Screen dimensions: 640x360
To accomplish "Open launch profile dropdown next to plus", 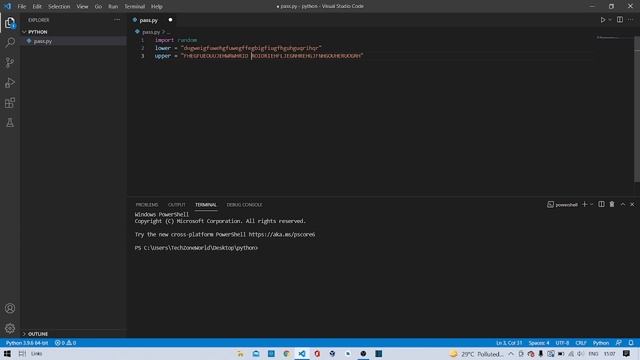I will pyautogui.click(x=591, y=204).
